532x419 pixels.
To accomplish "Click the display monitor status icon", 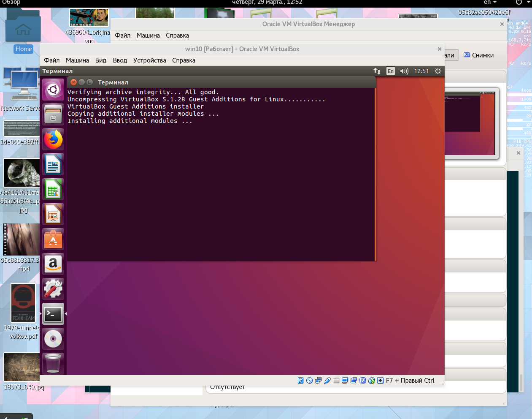I will (x=345, y=381).
